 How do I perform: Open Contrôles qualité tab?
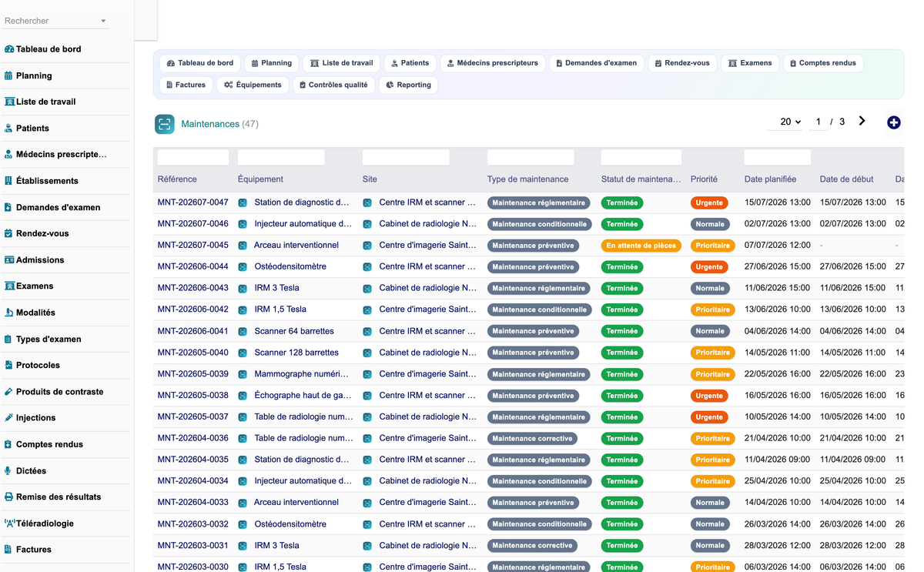pyautogui.click(x=333, y=85)
